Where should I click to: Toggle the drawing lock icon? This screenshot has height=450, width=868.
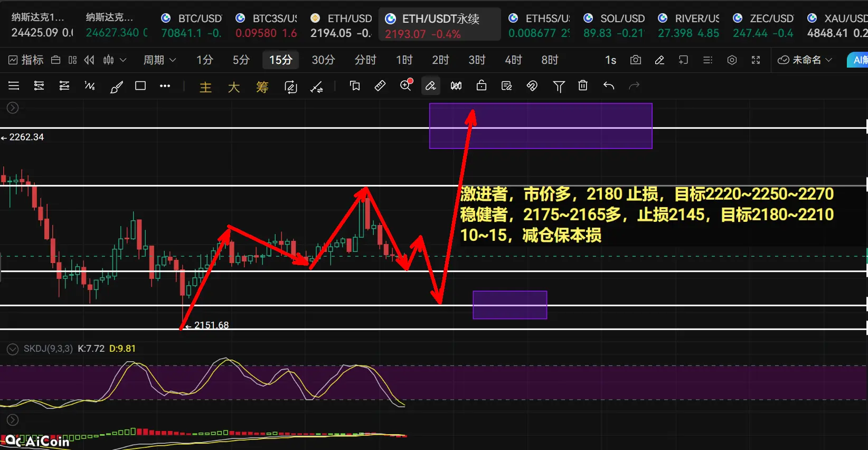tap(482, 85)
